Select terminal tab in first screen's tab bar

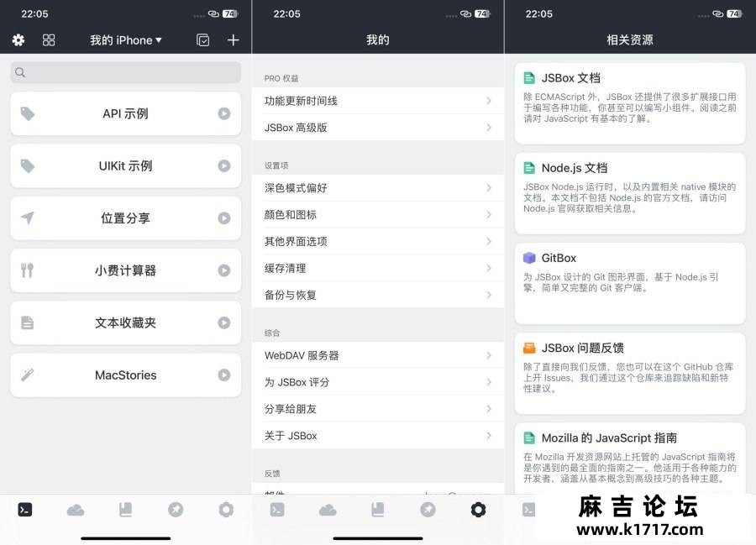coord(25,510)
